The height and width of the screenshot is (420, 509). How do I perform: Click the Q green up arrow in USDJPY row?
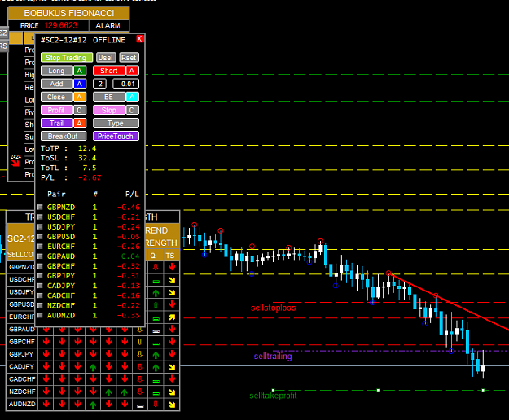(156, 293)
